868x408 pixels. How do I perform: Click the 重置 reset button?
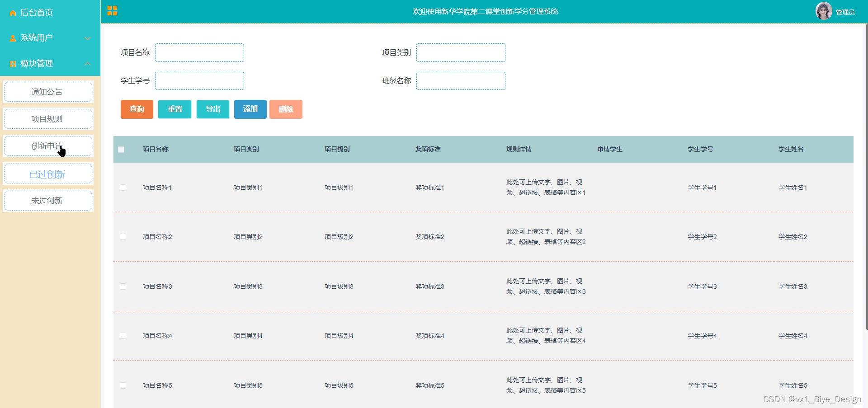point(175,109)
